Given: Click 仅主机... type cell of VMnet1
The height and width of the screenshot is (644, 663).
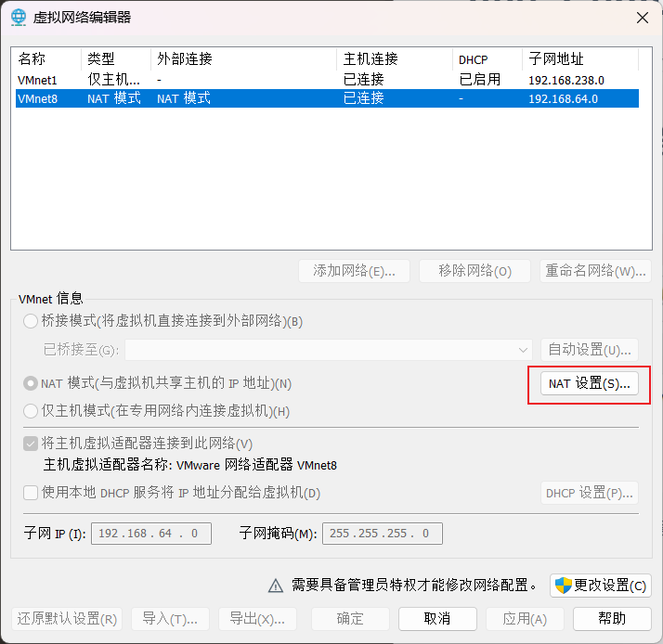Looking at the screenshot, I should coord(113,80).
